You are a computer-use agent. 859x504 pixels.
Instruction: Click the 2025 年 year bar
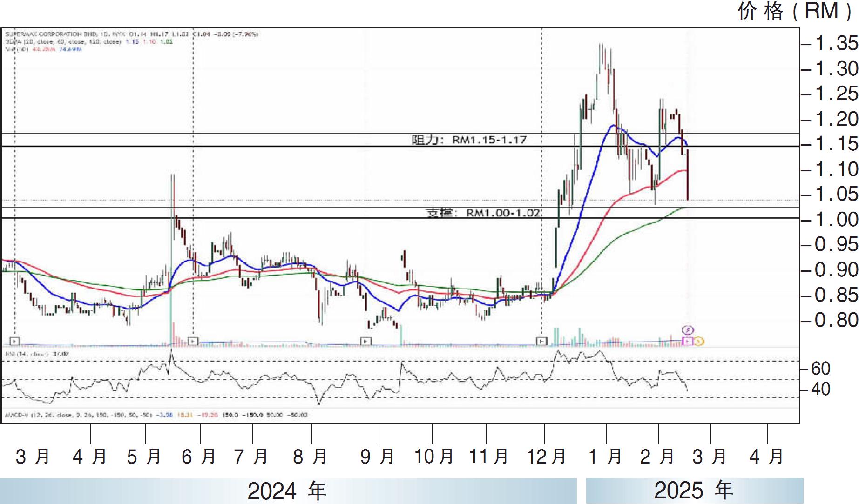click(694, 491)
